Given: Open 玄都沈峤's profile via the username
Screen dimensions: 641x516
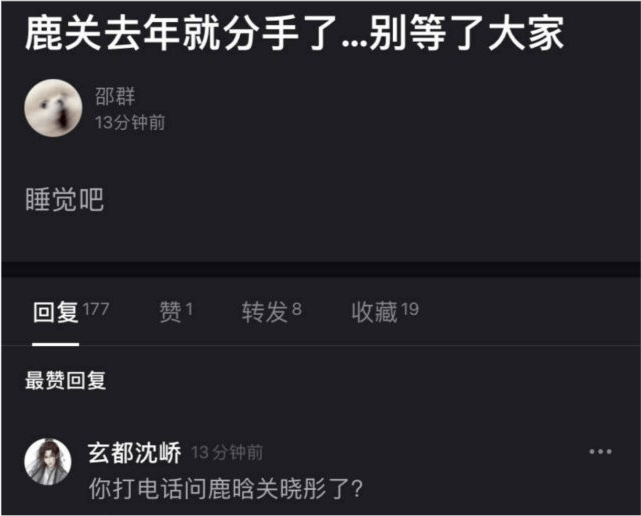Looking at the screenshot, I should pyautogui.click(x=134, y=453).
